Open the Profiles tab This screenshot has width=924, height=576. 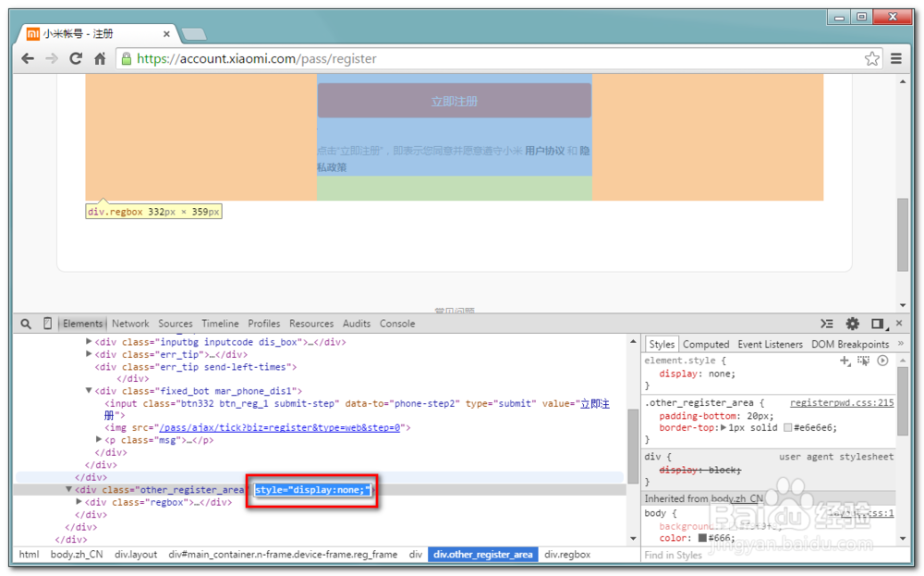pos(263,324)
